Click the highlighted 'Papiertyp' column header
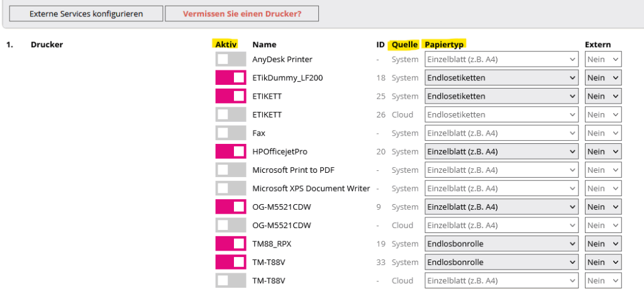The width and height of the screenshot is (644, 289). (x=444, y=45)
